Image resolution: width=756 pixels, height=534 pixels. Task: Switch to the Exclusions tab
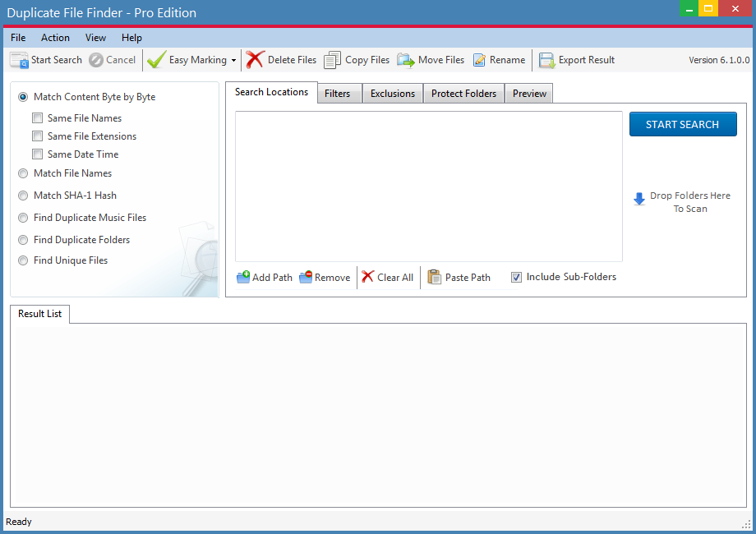point(393,94)
